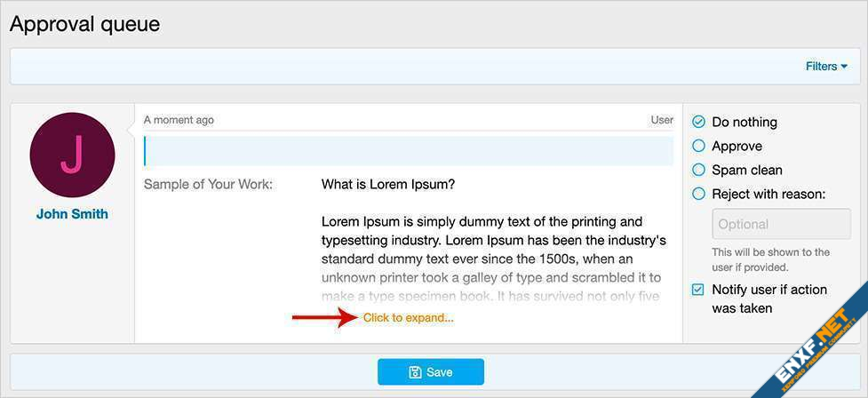Screen dimensions: 868x398
Task: Click the light blue highlighted title bar
Action: tap(409, 151)
